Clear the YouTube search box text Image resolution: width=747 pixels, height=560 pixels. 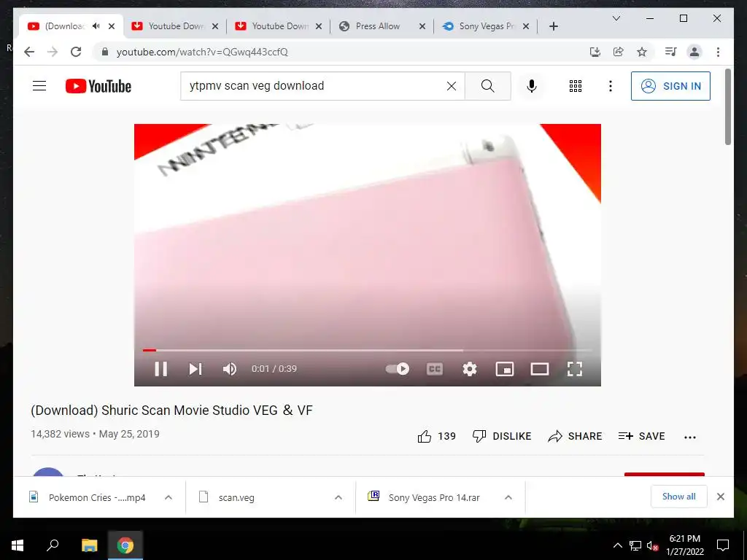coord(451,86)
